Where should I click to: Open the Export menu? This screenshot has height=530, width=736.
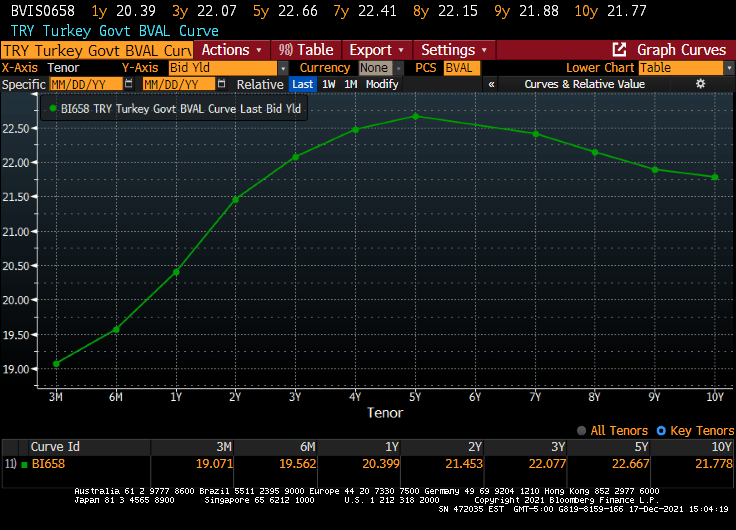click(x=375, y=49)
